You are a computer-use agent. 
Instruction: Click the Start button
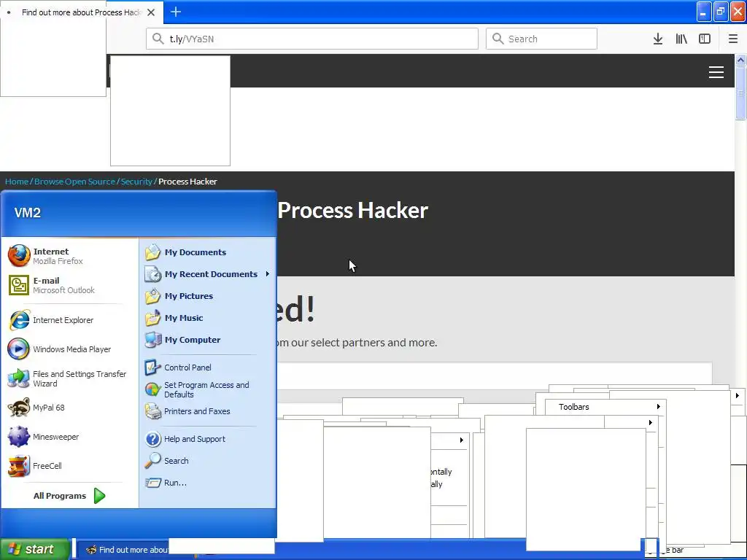[x=34, y=549]
